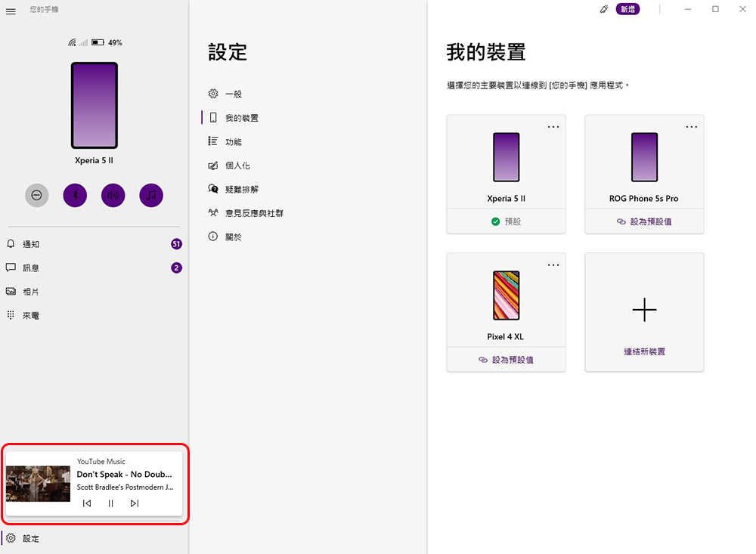The height and width of the screenshot is (554, 756).
Task: Click Scott Bradlee's Postmodern artist text
Action: coord(125,487)
